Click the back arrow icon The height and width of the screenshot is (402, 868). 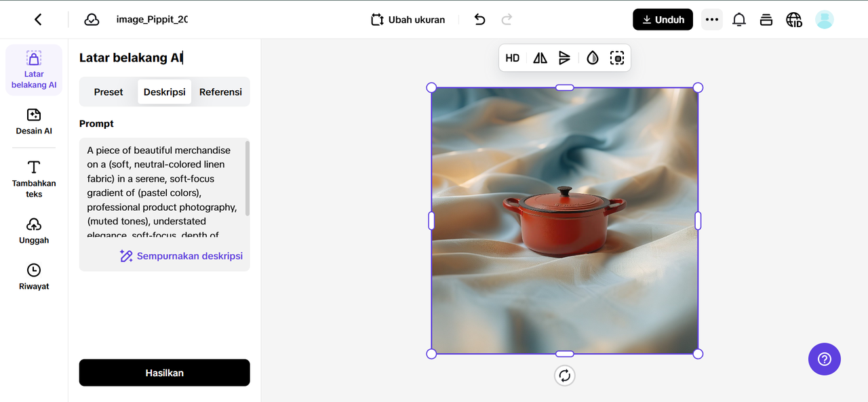38,20
